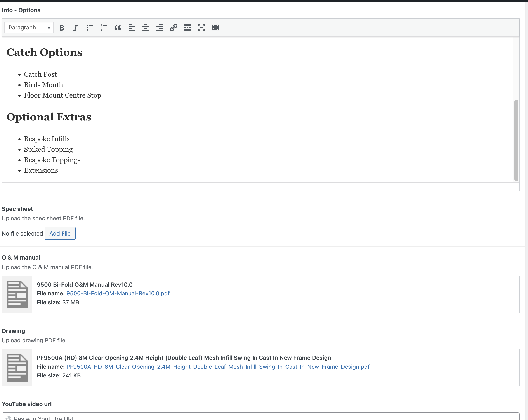Image resolution: width=528 pixels, height=420 pixels.
Task: Click the editor resize handle
Action: point(516,188)
